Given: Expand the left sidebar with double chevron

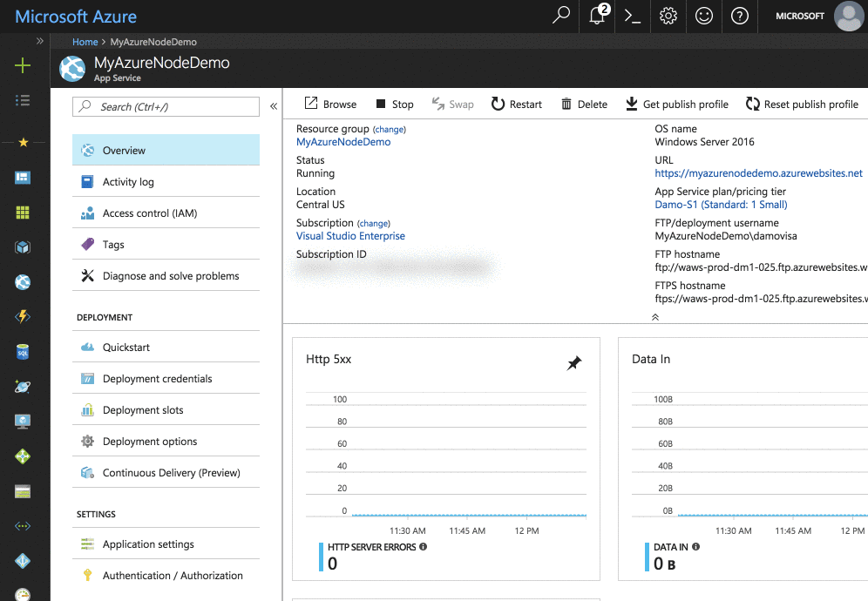Looking at the screenshot, I should tap(39, 41).
